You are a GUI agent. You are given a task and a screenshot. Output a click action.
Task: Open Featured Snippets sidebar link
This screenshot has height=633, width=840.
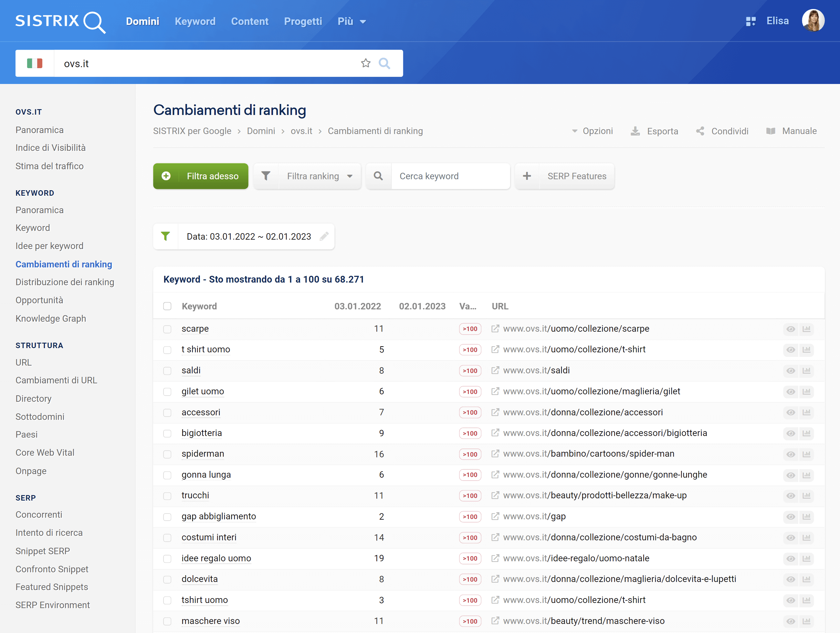coord(52,587)
